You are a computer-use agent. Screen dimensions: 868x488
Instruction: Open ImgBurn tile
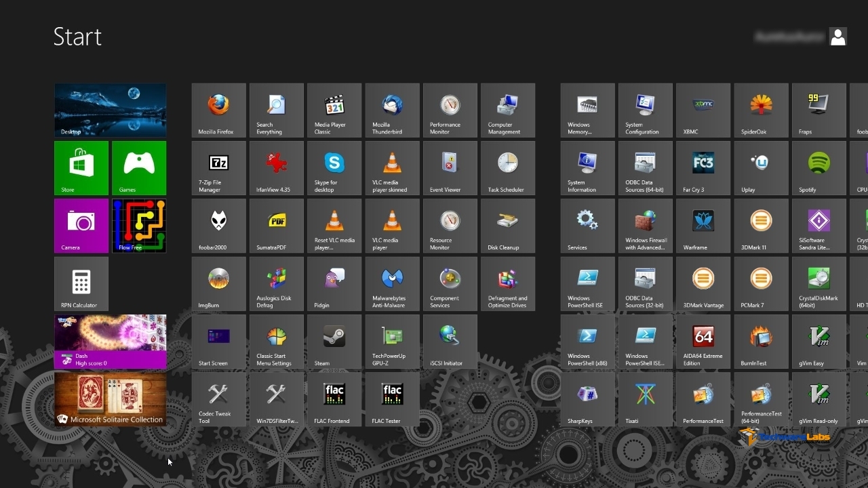coord(218,284)
